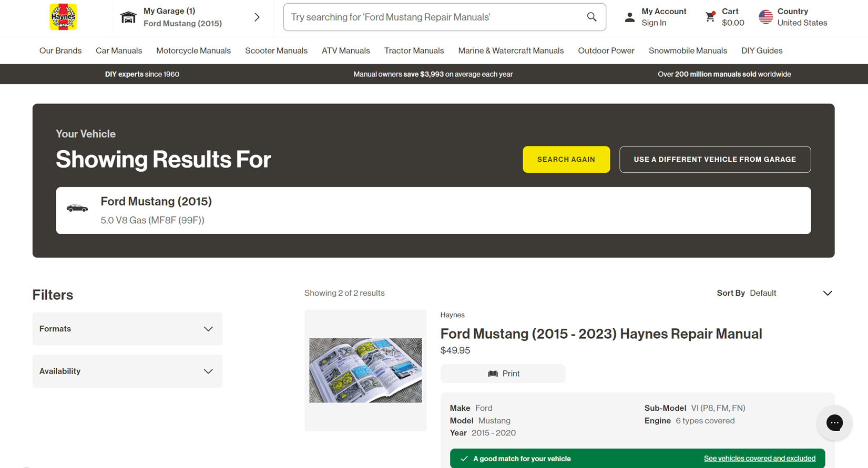Image resolution: width=868 pixels, height=468 pixels.
Task: Open the Our Brands menu
Action: tap(60, 51)
